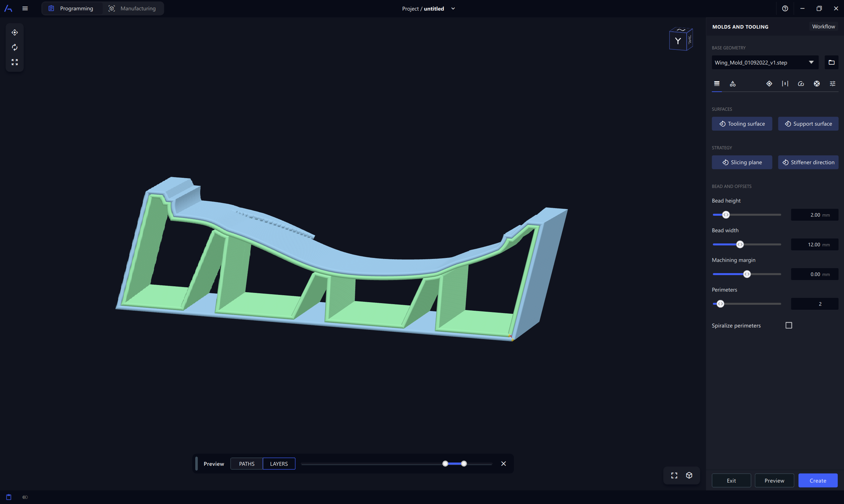The height and width of the screenshot is (504, 844).
Task: Click the fit-to-view icon in left toolbar
Action: point(15,62)
